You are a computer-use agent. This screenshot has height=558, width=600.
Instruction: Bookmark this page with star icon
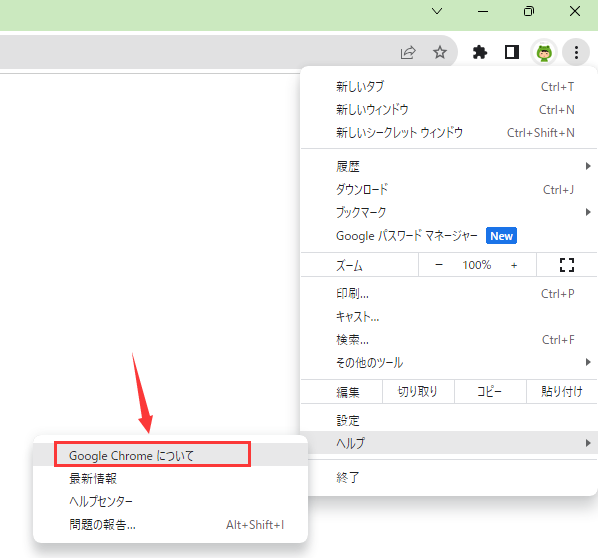[x=440, y=52]
